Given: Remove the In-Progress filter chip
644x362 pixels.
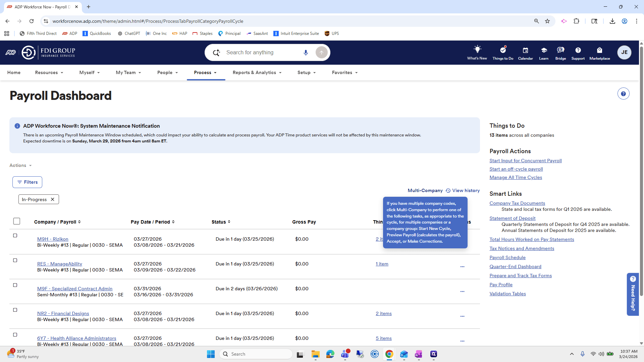Looking at the screenshot, I should pos(52,199).
